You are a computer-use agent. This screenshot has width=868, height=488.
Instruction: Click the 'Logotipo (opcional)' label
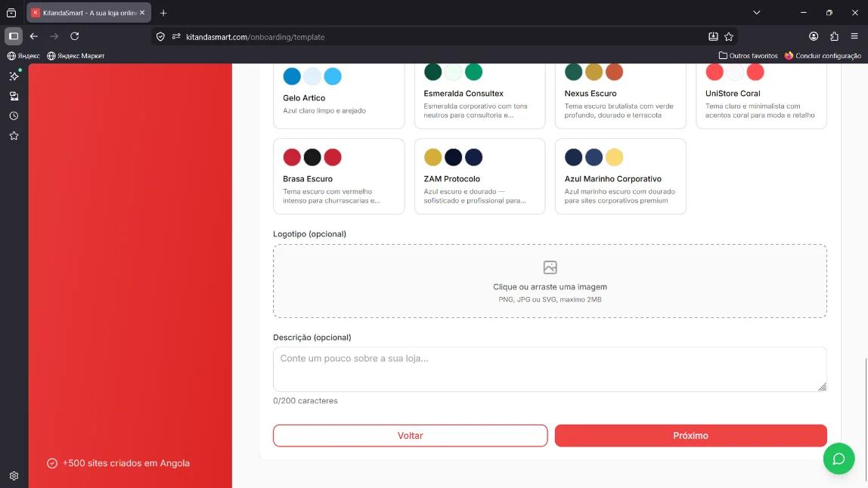(x=309, y=234)
